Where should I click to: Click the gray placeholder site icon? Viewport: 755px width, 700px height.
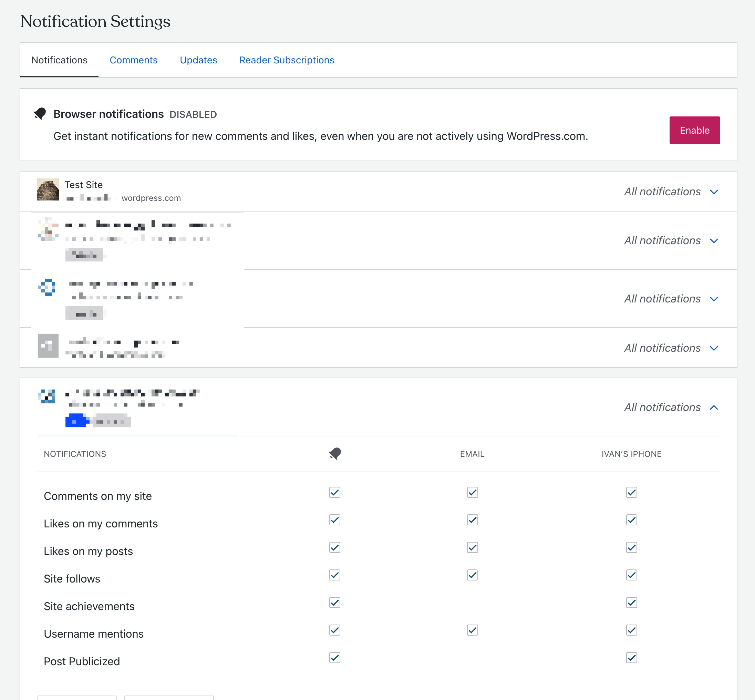pyautogui.click(x=48, y=346)
